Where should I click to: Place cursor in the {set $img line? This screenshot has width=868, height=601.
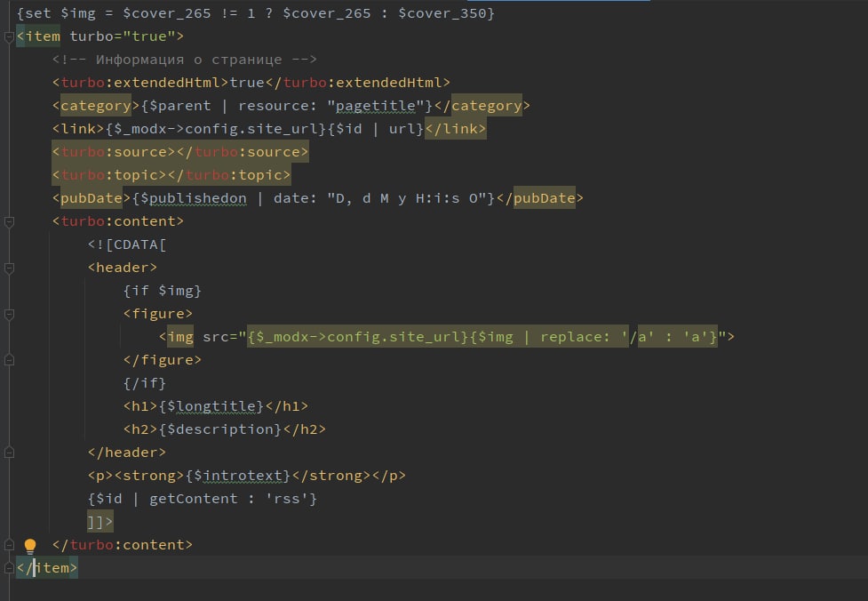coord(255,13)
